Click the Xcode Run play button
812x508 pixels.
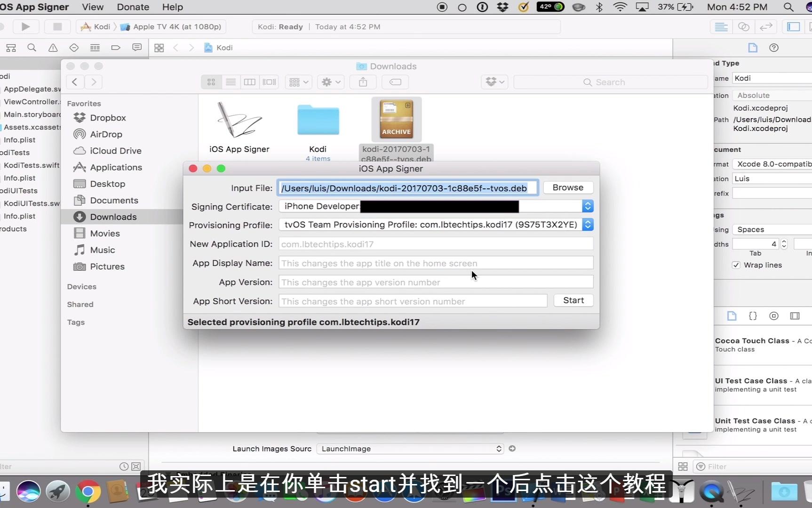[x=25, y=27]
